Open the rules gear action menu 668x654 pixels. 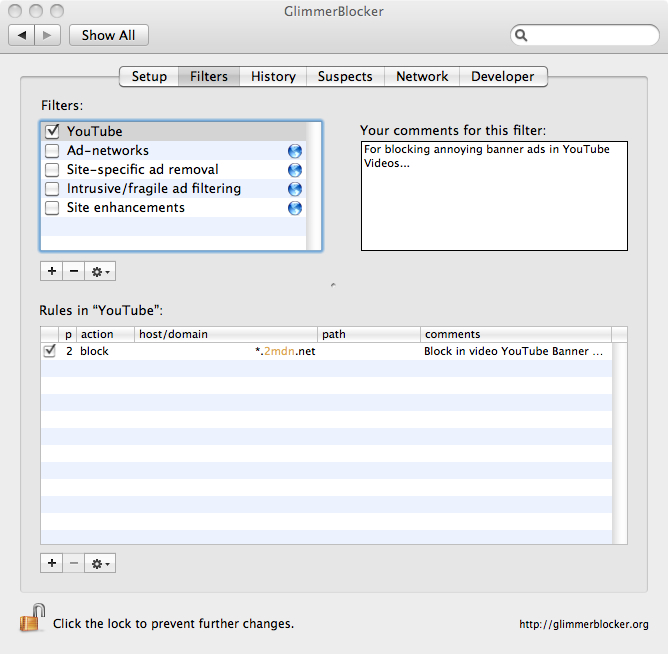click(100, 563)
